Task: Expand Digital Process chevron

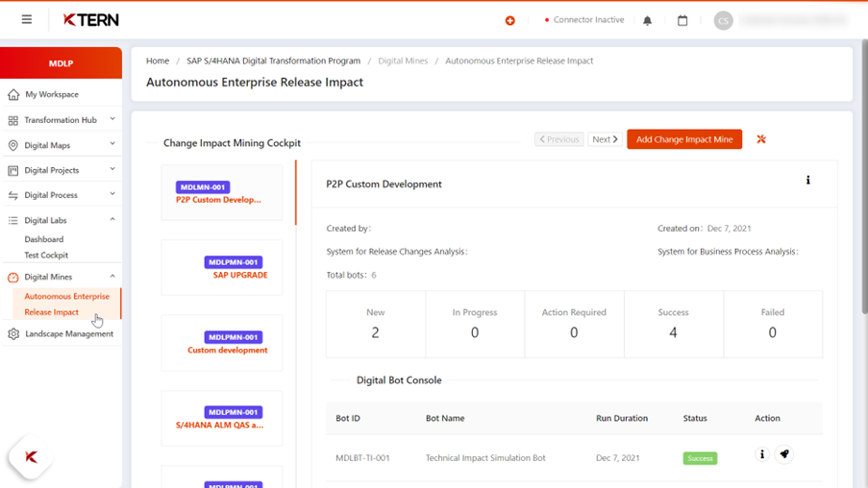Action: point(112,194)
